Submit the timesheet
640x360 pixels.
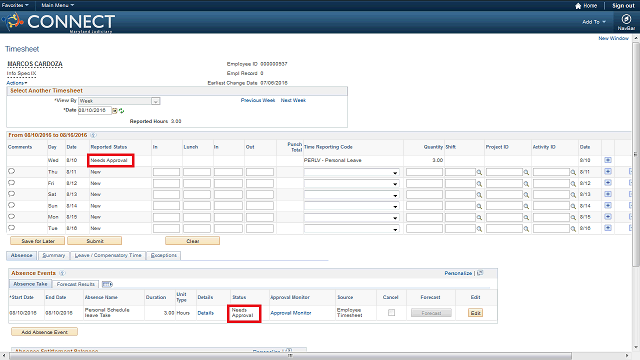(95, 241)
